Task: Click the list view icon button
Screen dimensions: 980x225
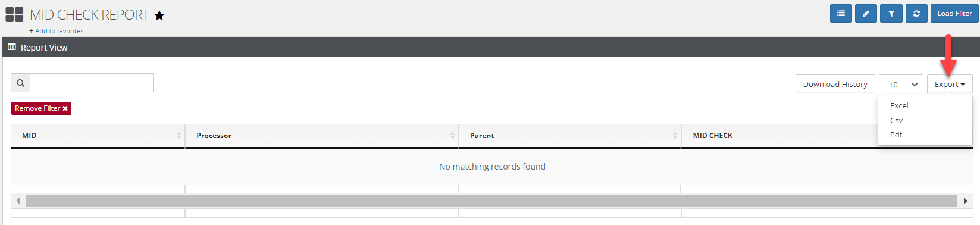Action: tap(841, 14)
